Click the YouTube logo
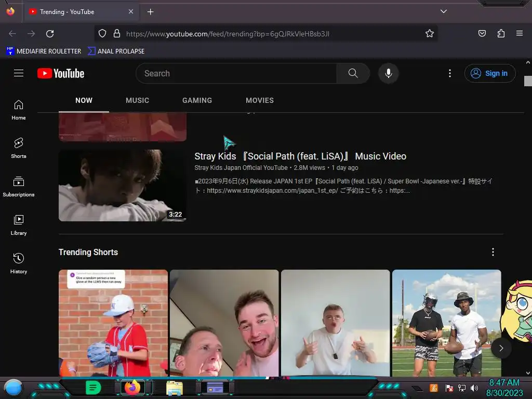Screen dimensions: 532x399 (61, 73)
